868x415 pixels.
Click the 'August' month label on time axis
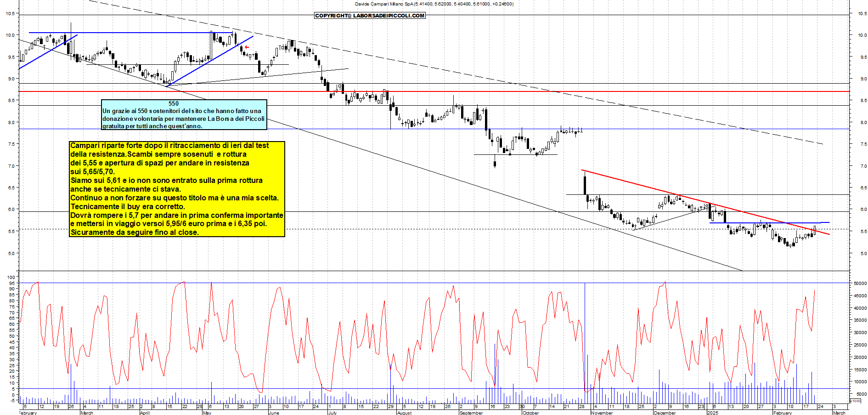[404, 413]
